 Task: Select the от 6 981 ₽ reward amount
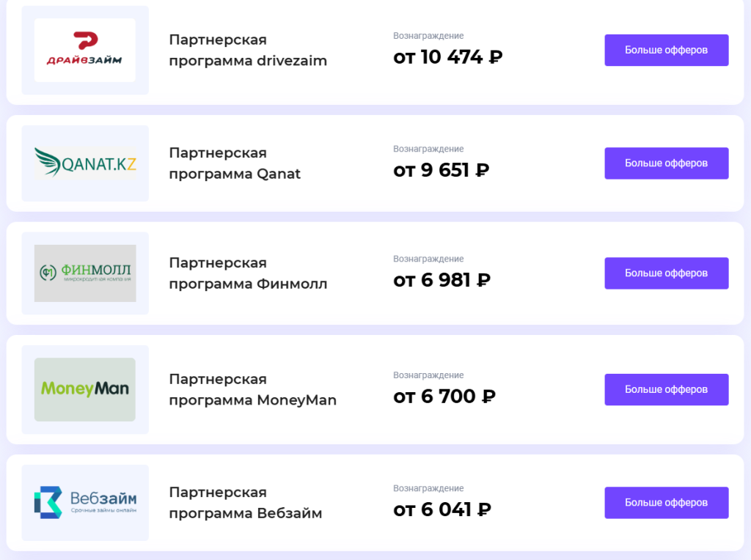(442, 281)
